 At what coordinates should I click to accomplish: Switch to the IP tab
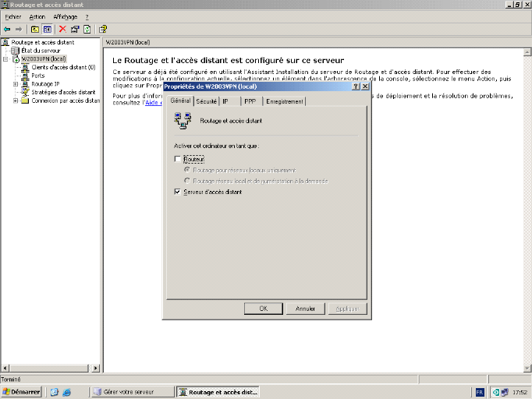(230, 101)
